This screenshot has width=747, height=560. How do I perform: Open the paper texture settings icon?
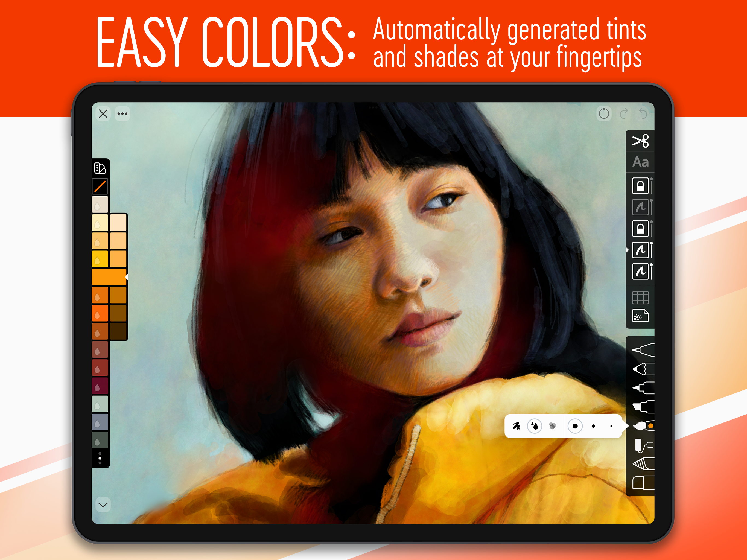[640, 316]
